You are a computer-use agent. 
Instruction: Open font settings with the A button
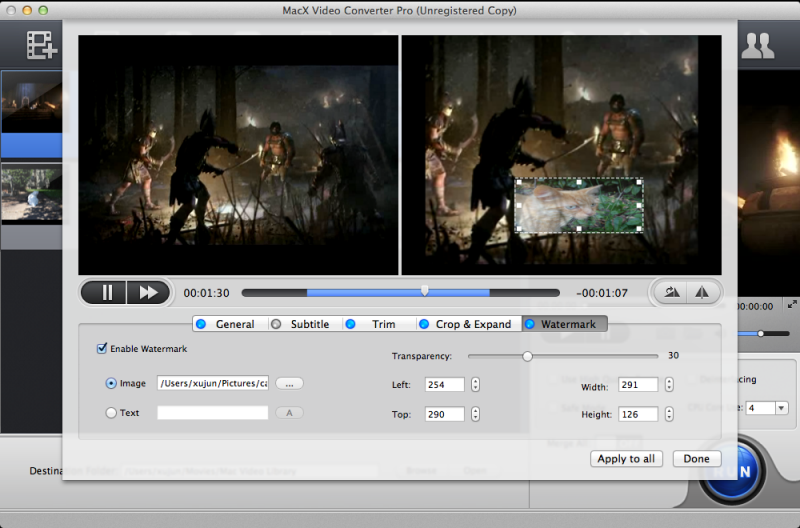289,413
